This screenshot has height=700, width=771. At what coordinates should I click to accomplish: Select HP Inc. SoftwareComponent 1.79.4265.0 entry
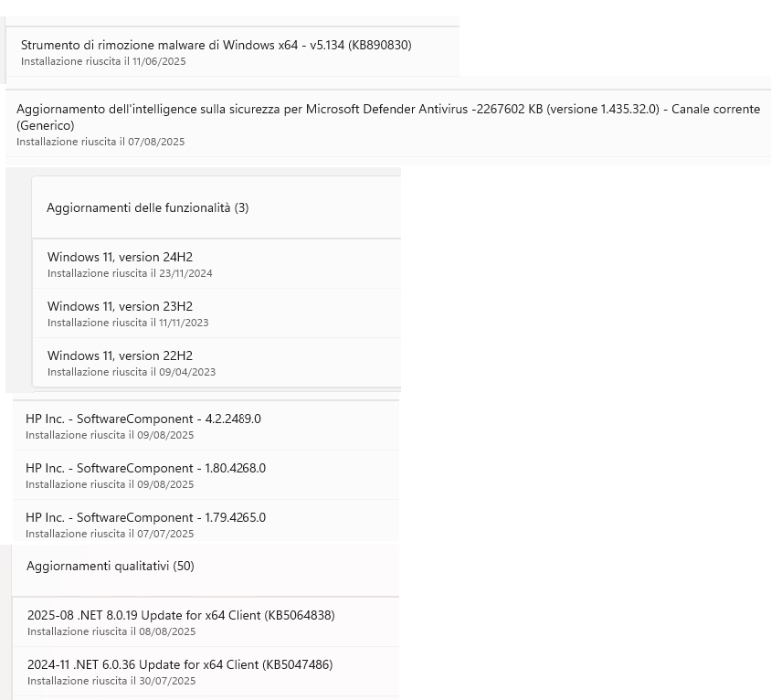(x=206, y=522)
